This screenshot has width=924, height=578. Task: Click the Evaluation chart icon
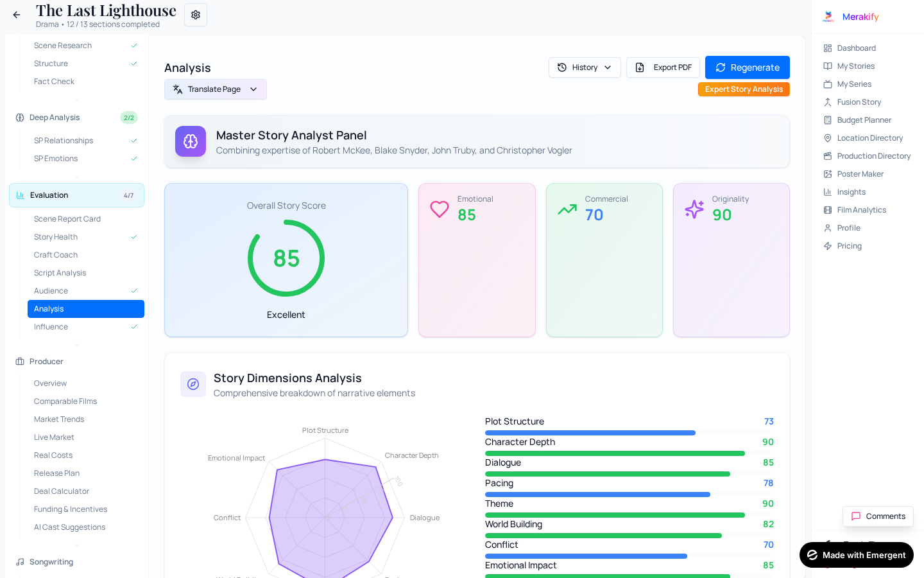(21, 195)
